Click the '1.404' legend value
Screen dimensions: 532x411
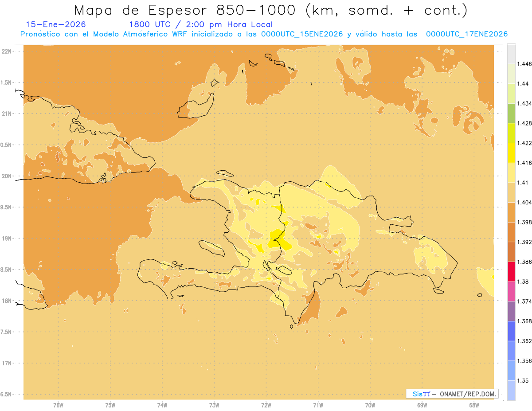tap(524, 202)
